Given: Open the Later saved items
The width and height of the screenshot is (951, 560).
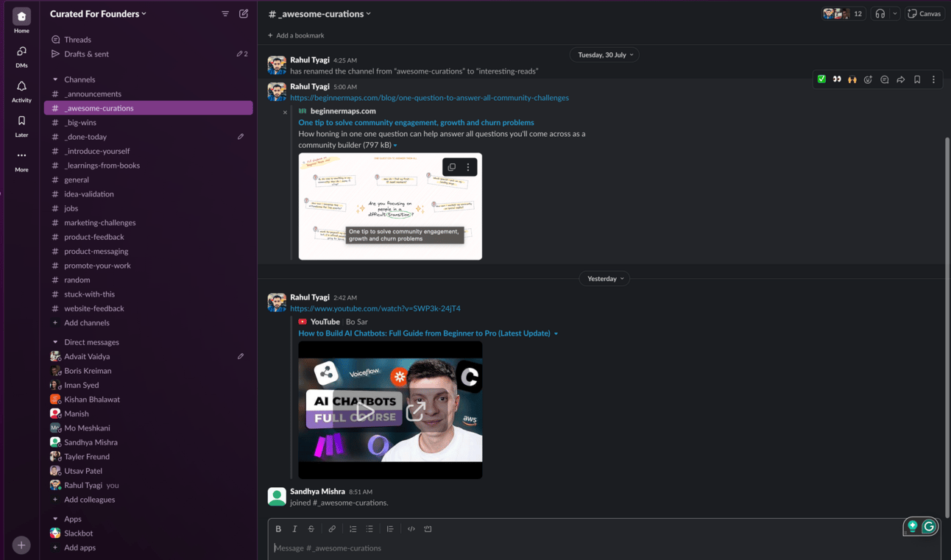Looking at the screenshot, I should pos(21,125).
